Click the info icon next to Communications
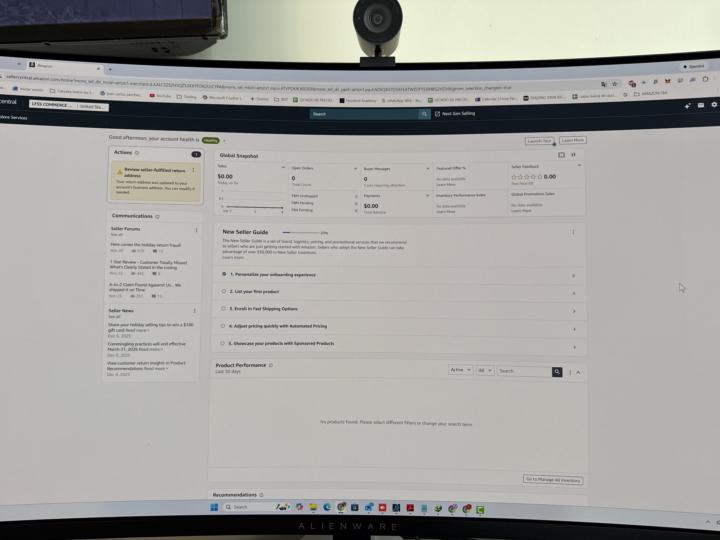 (x=158, y=217)
